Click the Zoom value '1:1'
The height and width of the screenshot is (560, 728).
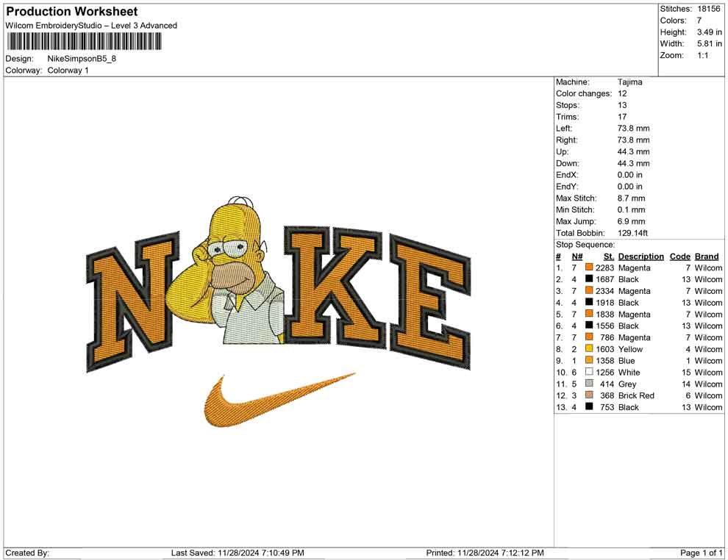[702, 55]
